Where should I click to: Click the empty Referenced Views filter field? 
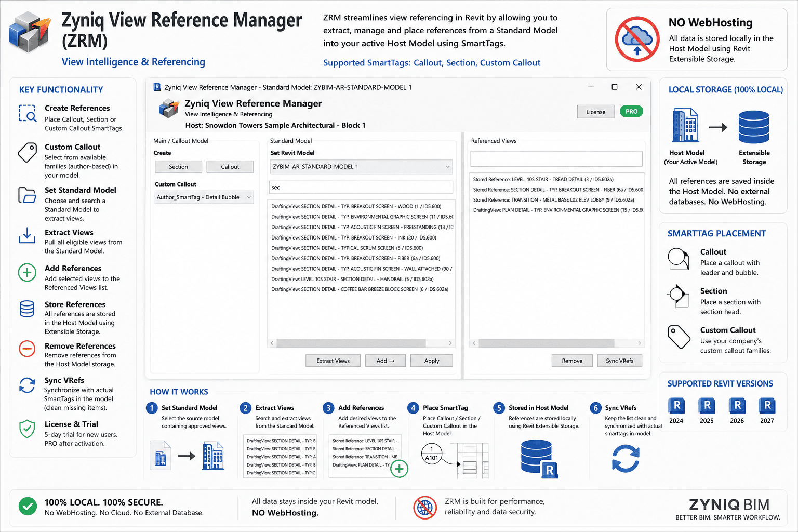556,158
